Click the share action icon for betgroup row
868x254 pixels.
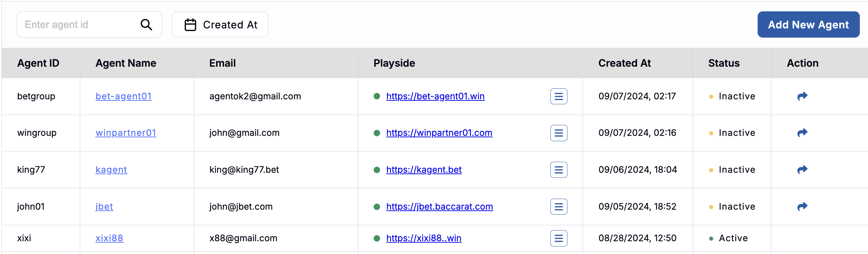tap(802, 96)
